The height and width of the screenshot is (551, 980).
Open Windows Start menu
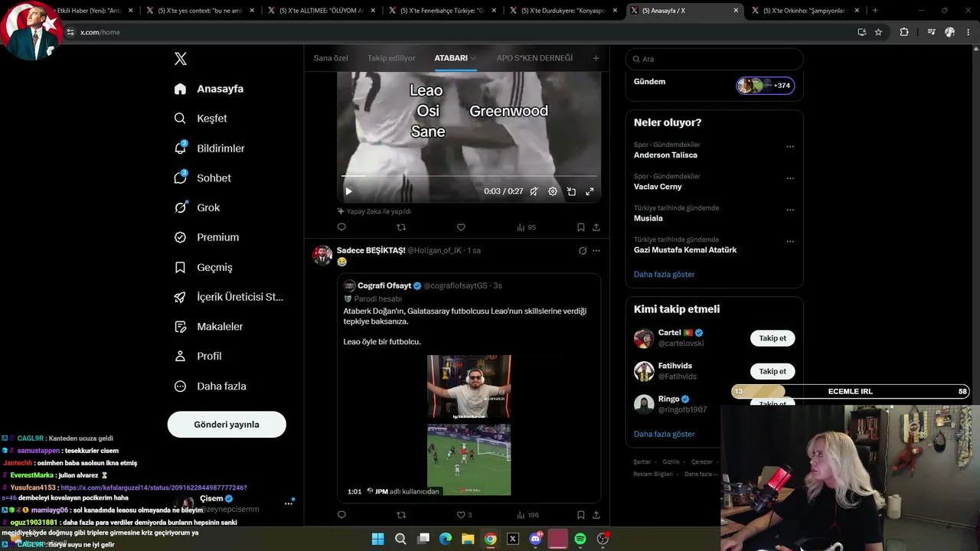378,539
